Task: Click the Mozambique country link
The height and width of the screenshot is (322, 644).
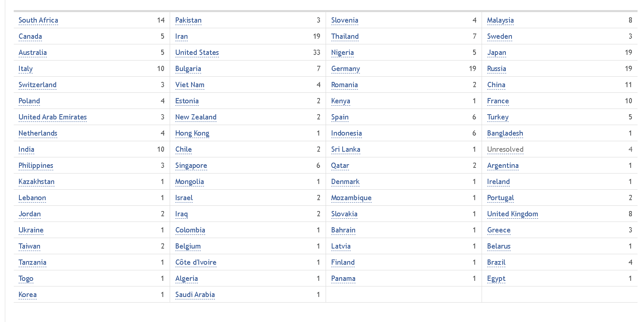Action: pyautogui.click(x=351, y=198)
